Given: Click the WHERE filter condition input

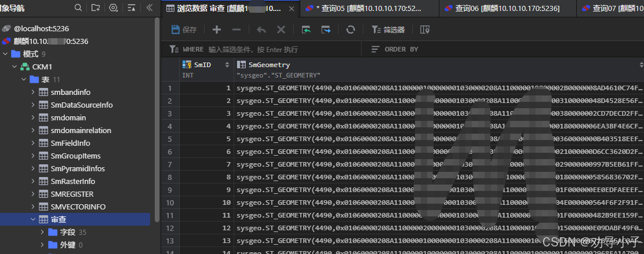Looking at the screenshot, I should (261, 49).
